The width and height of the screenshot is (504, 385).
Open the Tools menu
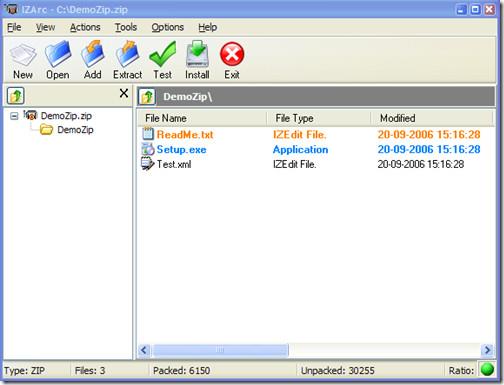(x=126, y=27)
